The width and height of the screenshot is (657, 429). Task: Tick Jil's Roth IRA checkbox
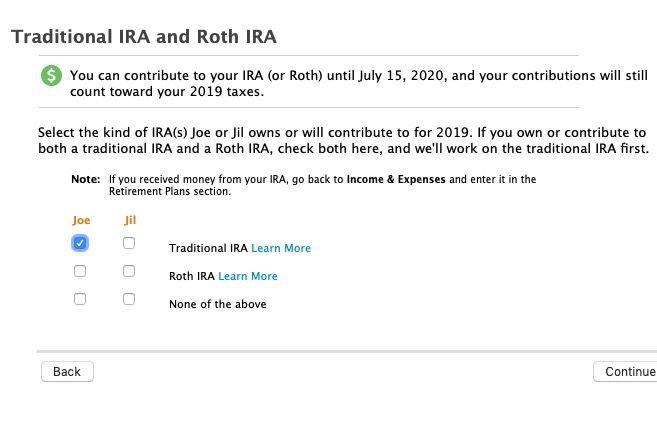129,271
